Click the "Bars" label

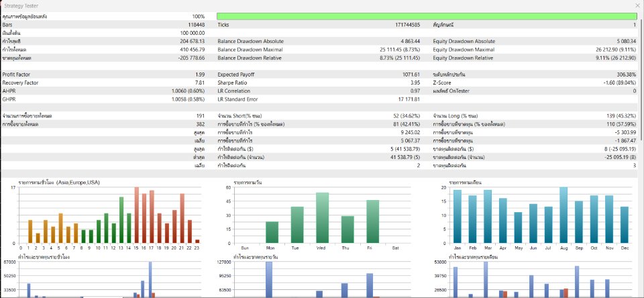coord(7,25)
